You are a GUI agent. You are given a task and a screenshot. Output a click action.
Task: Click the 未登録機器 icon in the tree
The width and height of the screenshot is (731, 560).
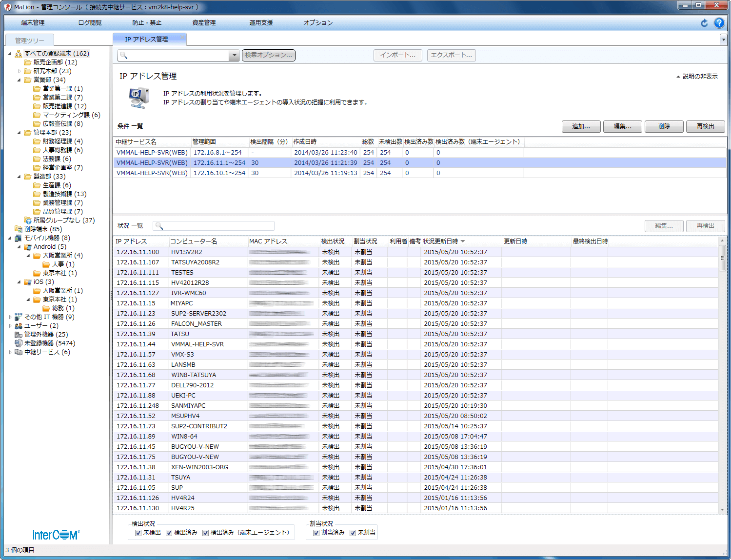coord(19,343)
